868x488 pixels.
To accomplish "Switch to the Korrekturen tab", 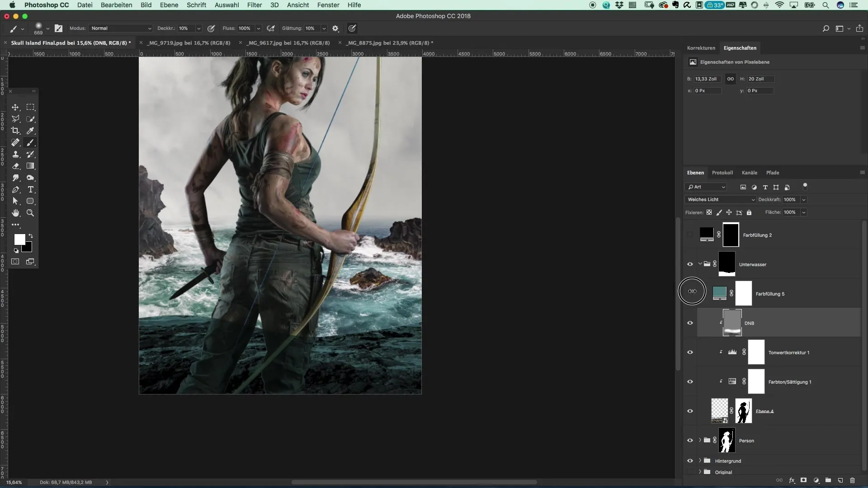I will [701, 48].
